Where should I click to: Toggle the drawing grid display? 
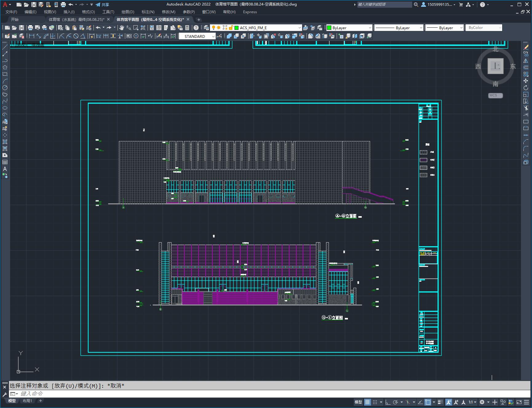(x=368, y=402)
